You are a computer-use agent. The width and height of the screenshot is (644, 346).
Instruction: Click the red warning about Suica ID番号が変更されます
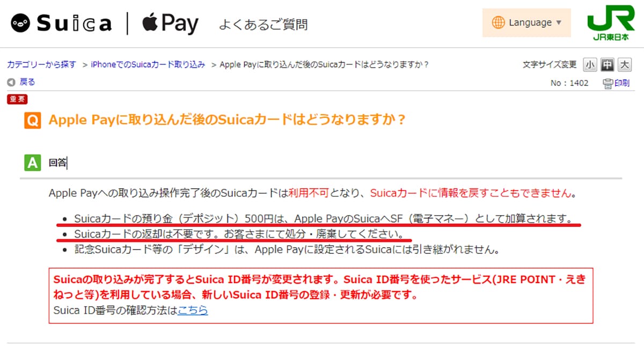320,288
